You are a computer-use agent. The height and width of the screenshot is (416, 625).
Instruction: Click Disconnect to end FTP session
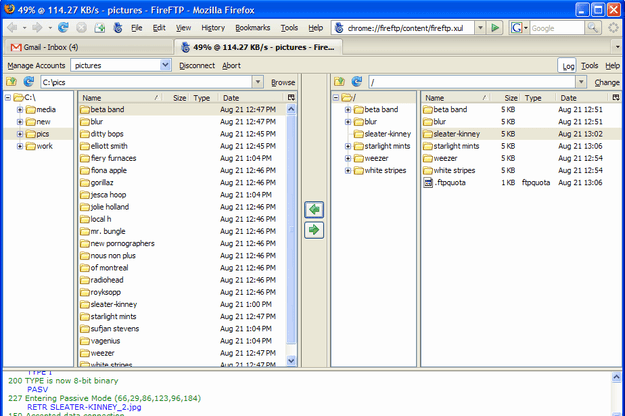[197, 65]
